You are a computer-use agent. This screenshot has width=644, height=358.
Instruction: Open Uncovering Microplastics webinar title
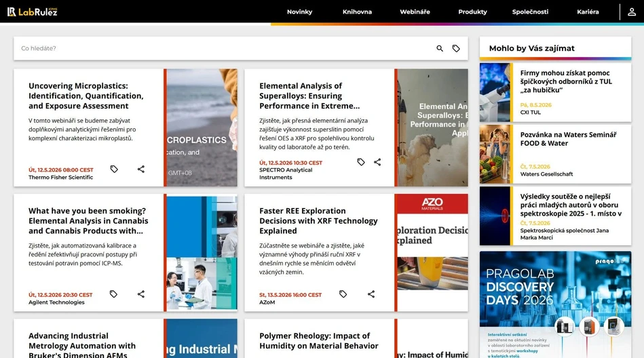(x=86, y=96)
